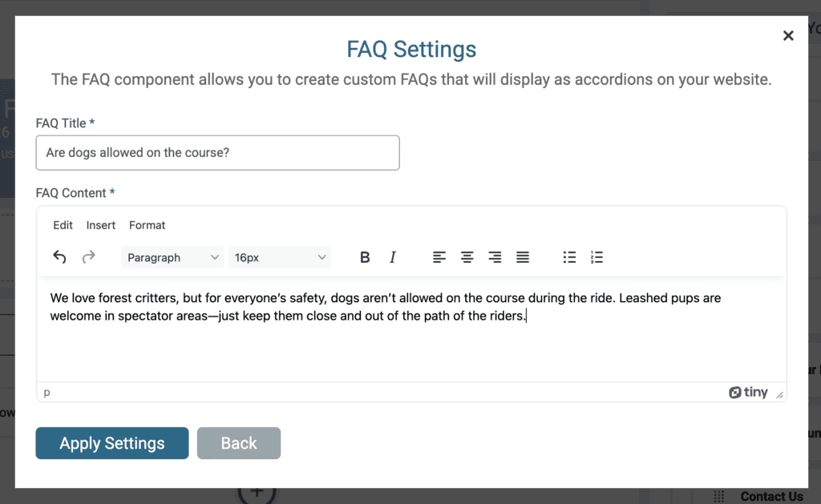Click the Tiny logo link
821x504 pixels.
pyautogui.click(x=748, y=393)
